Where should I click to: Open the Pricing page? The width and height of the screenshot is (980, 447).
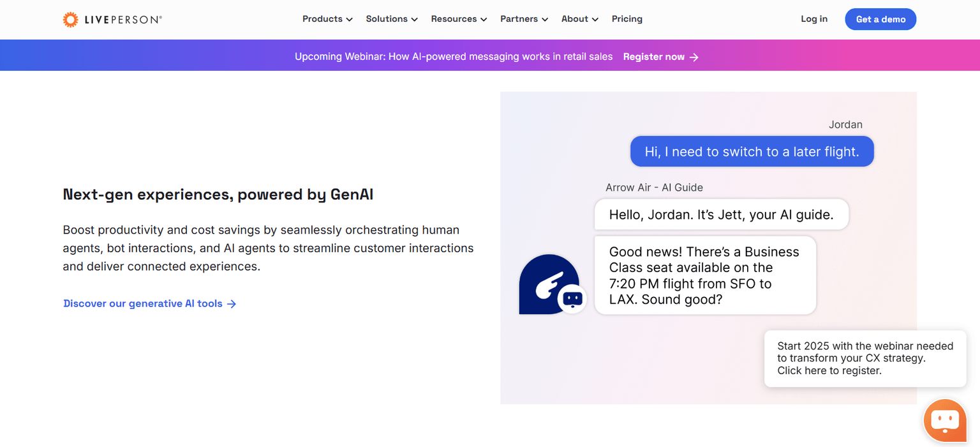(x=627, y=19)
